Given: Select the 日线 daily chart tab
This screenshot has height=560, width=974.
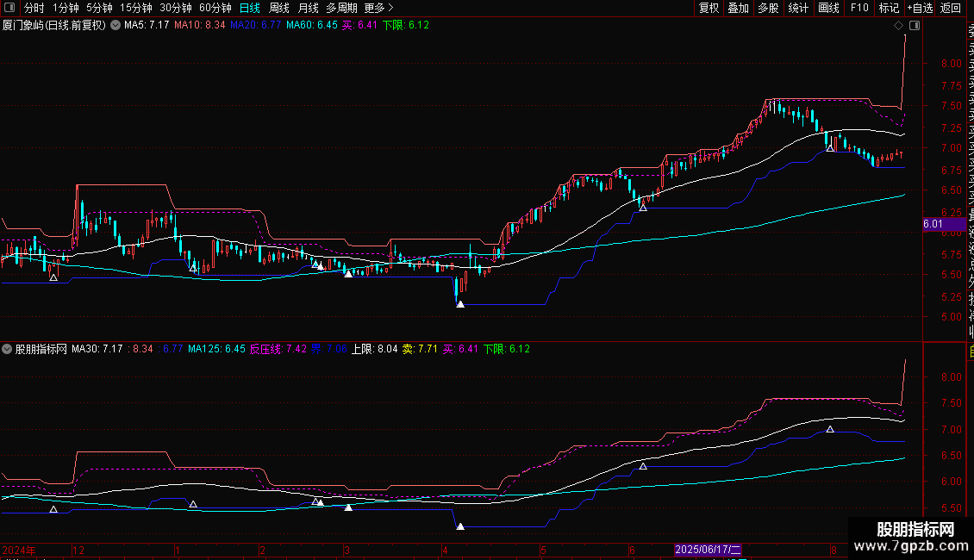Looking at the screenshot, I should click(x=250, y=8).
